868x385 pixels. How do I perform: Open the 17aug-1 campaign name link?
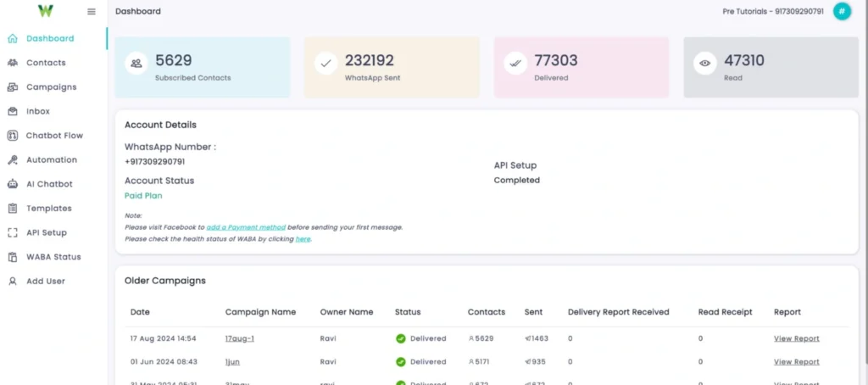click(240, 338)
